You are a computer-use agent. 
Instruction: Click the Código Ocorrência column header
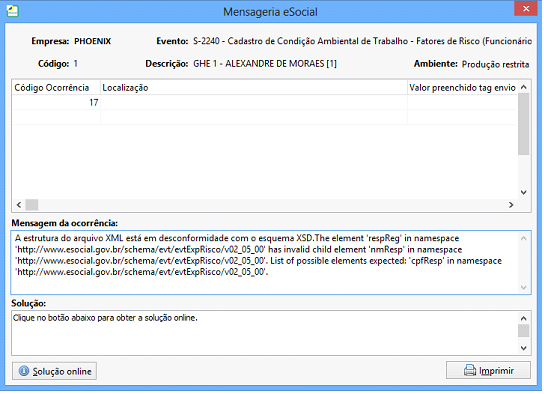pyautogui.click(x=57, y=88)
